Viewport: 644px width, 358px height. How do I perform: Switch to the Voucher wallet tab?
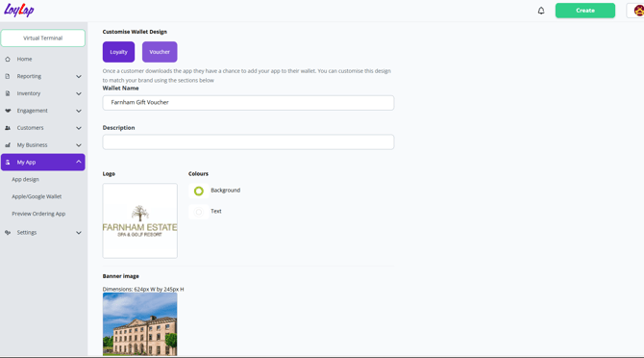[160, 52]
